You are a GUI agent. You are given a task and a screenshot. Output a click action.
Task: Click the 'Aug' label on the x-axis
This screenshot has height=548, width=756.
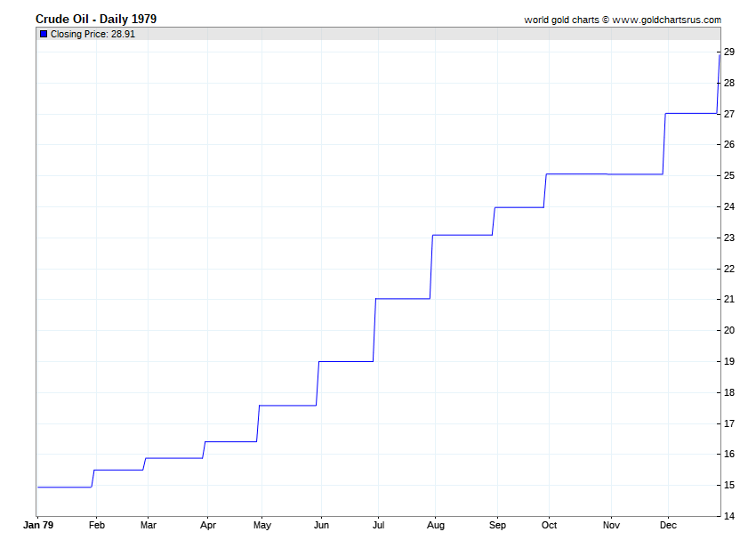tap(434, 526)
